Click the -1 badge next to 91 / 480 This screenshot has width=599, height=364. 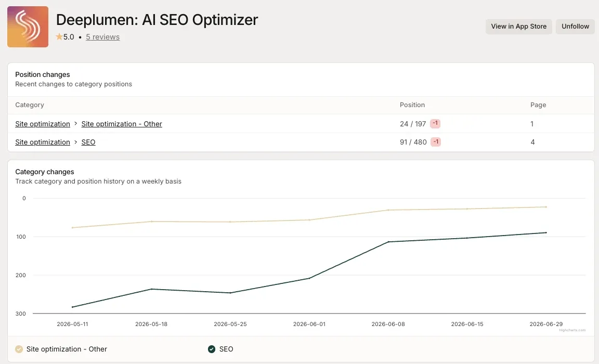(436, 142)
